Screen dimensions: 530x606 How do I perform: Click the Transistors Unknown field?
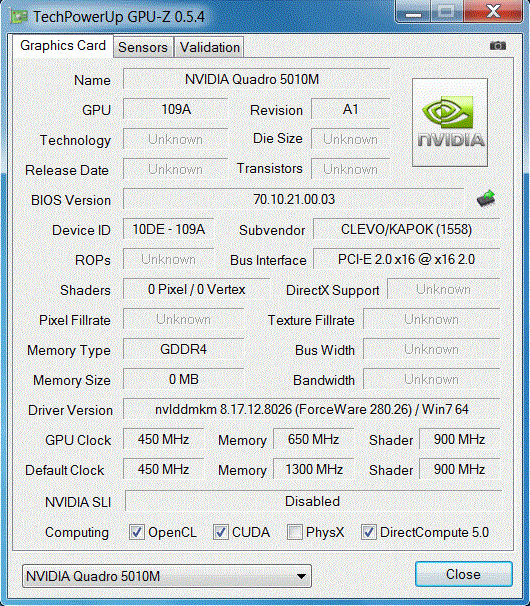[350, 169]
